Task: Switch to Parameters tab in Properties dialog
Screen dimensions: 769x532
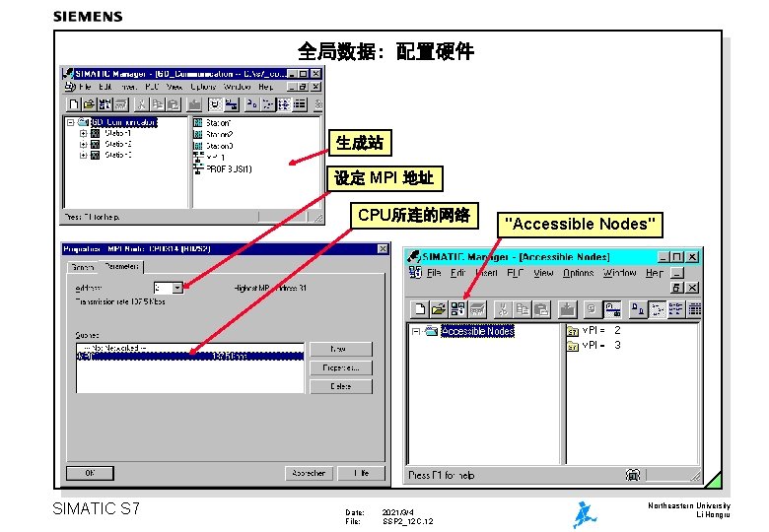Action: click(x=121, y=266)
